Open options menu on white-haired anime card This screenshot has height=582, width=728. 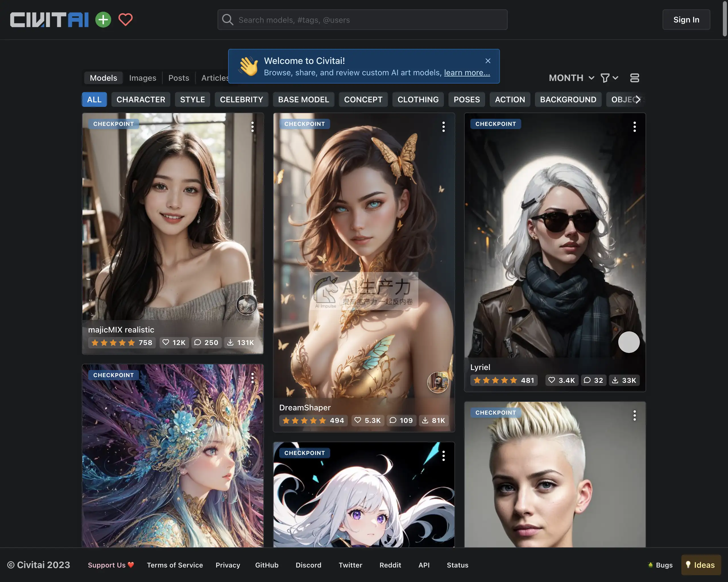coord(443,456)
